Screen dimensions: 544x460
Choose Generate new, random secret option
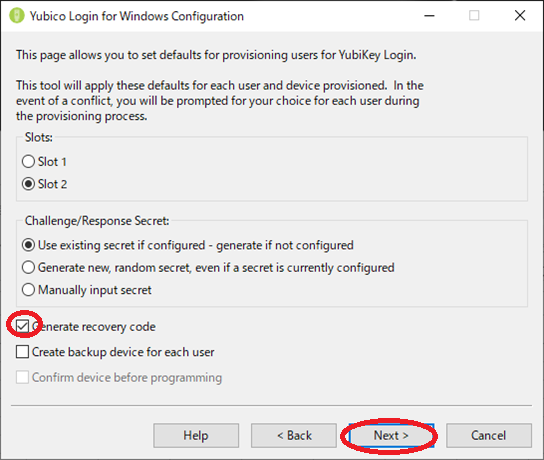point(28,267)
